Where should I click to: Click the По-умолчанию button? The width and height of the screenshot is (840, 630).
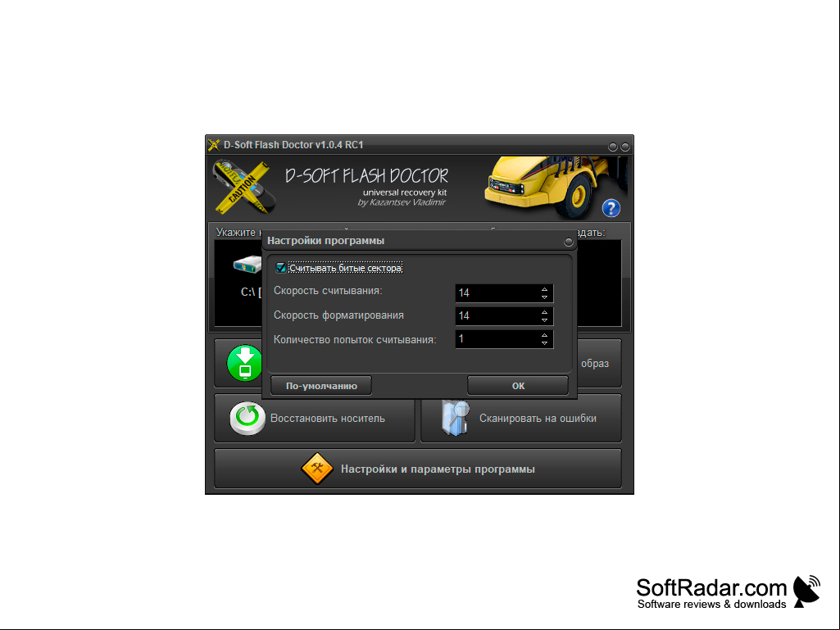point(321,386)
